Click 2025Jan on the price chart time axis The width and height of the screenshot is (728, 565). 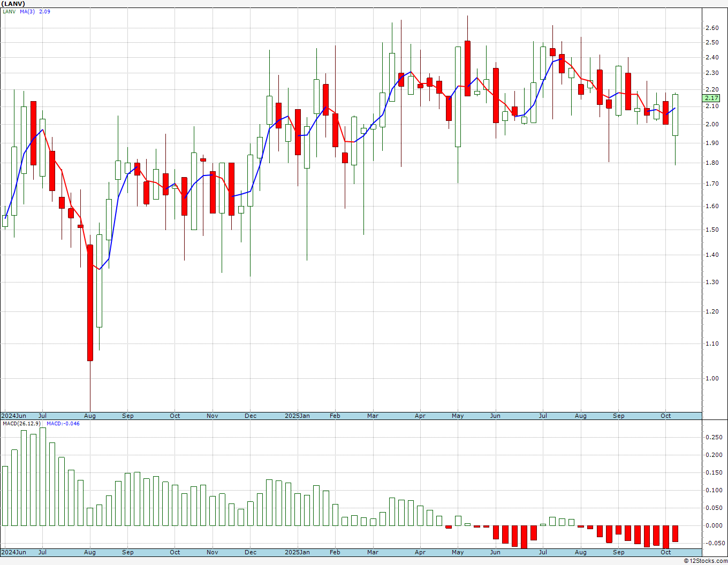tap(297, 416)
